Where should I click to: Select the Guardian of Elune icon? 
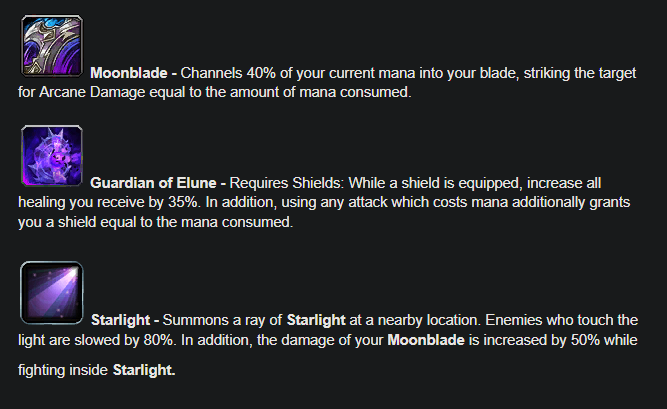[x=51, y=156]
